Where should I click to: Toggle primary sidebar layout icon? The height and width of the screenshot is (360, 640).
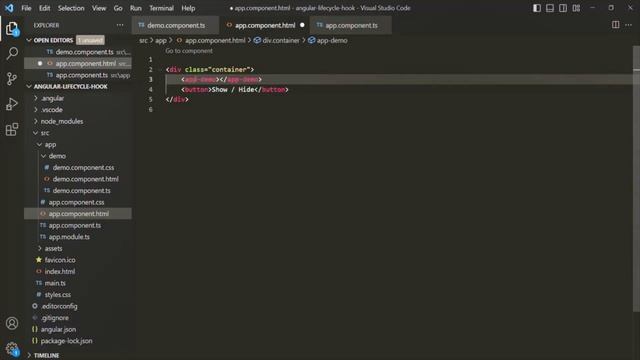point(537,8)
